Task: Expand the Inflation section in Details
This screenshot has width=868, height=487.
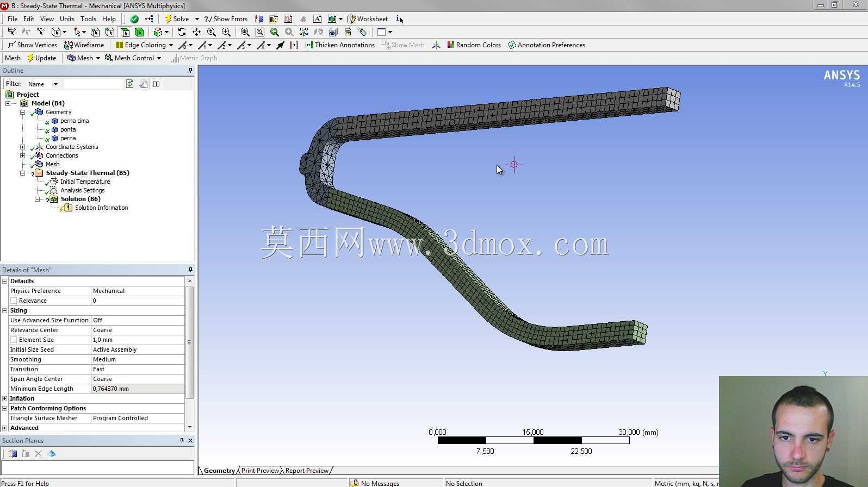Action: pos(5,398)
